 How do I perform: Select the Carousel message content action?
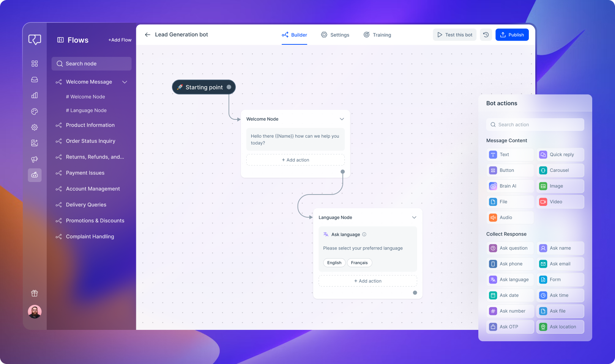tap(560, 170)
